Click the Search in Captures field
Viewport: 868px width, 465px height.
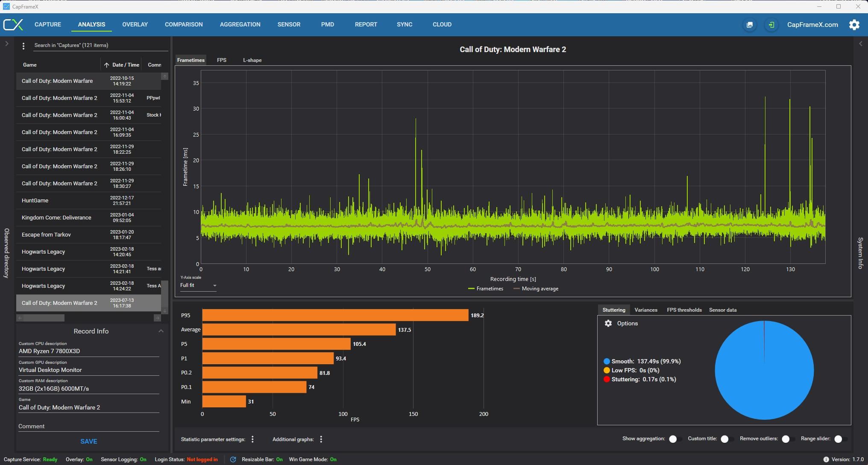tap(100, 45)
